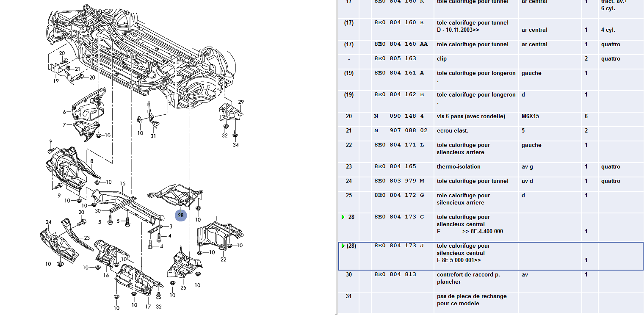The height and width of the screenshot is (315, 644).
Task: Select callout 24 on the parts drawing
Action: [x=49, y=222]
